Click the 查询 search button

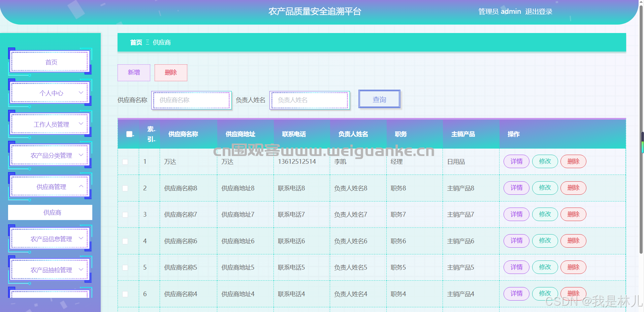pos(379,99)
